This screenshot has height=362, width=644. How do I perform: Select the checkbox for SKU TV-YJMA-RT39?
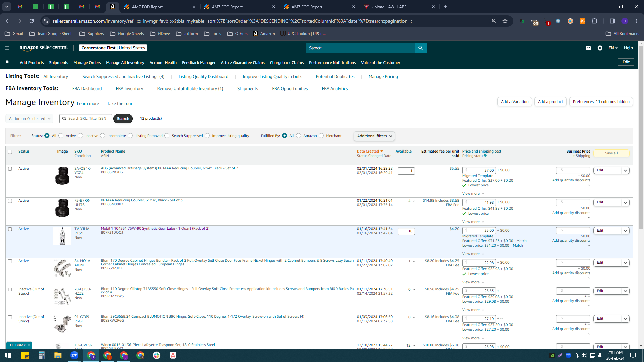[x=10, y=229]
